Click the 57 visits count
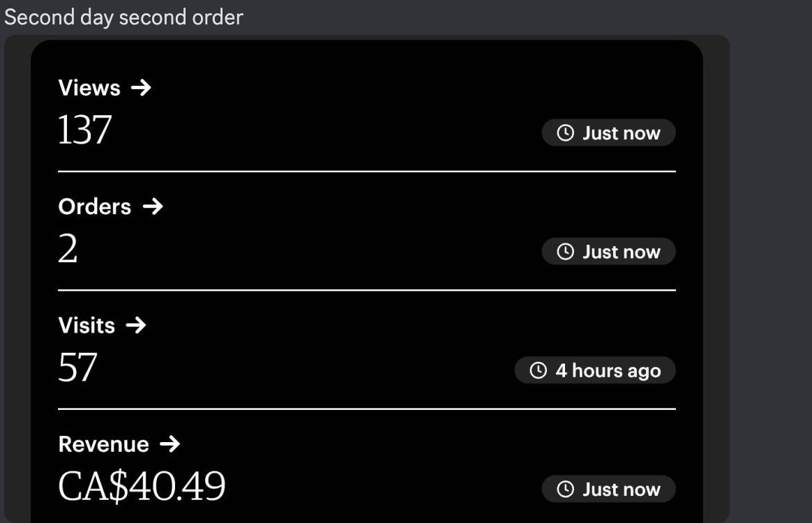The width and height of the screenshot is (812, 523). click(x=77, y=367)
